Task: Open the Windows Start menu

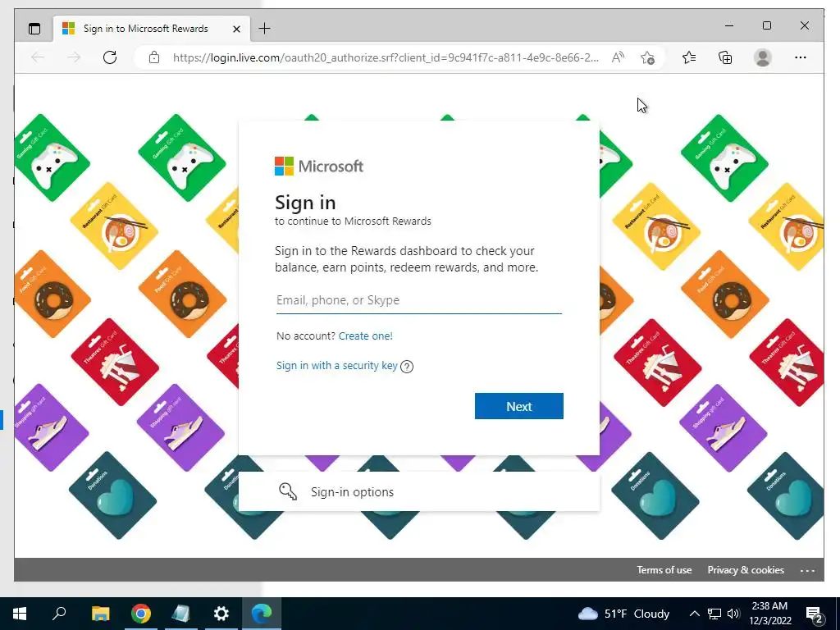Action: (20, 614)
